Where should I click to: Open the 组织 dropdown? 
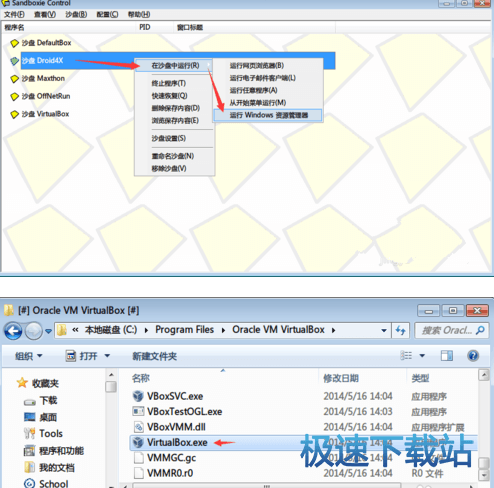point(29,356)
